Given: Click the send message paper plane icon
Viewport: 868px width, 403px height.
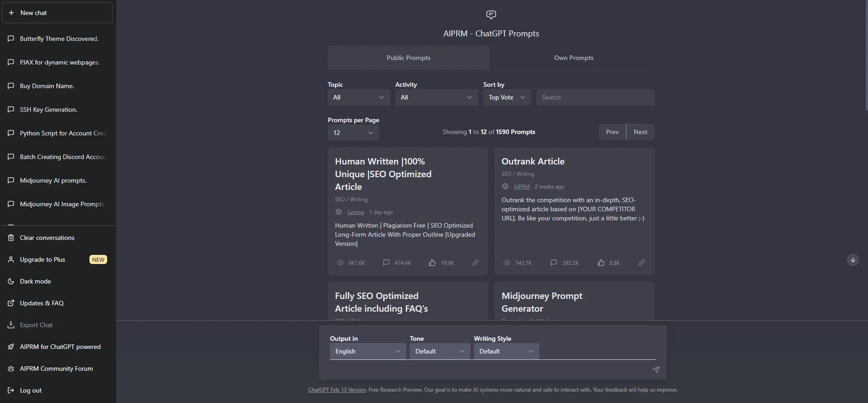Looking at the screenshot, I should click(656, 370).
